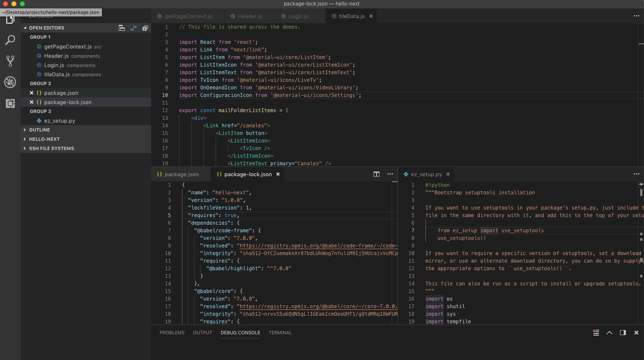Collapse the Open Editors section
This screenshot has width=644, height=360.
(x=86, y=28)
